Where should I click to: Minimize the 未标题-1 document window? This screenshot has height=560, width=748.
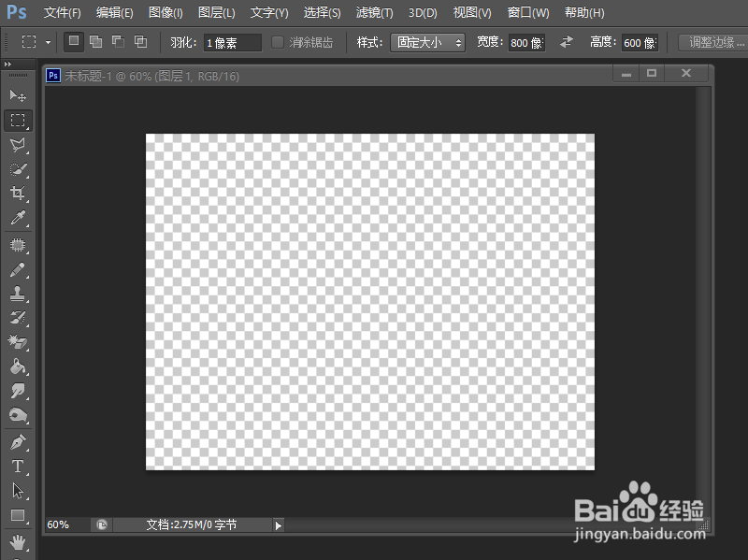[x=626, y=74]
